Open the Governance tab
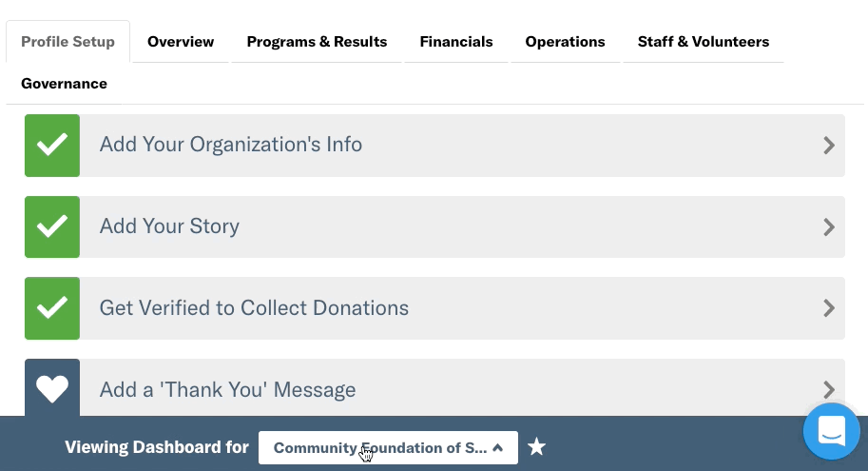 coord(65,84)
